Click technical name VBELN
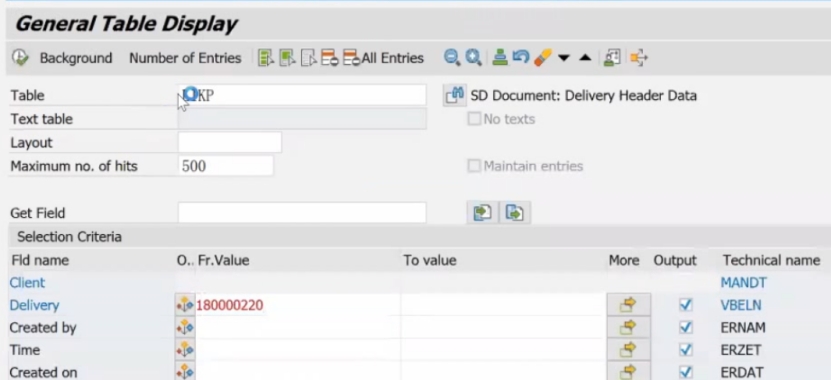Image resolution: width=831 pixels, height=380 pixels. 741,305
